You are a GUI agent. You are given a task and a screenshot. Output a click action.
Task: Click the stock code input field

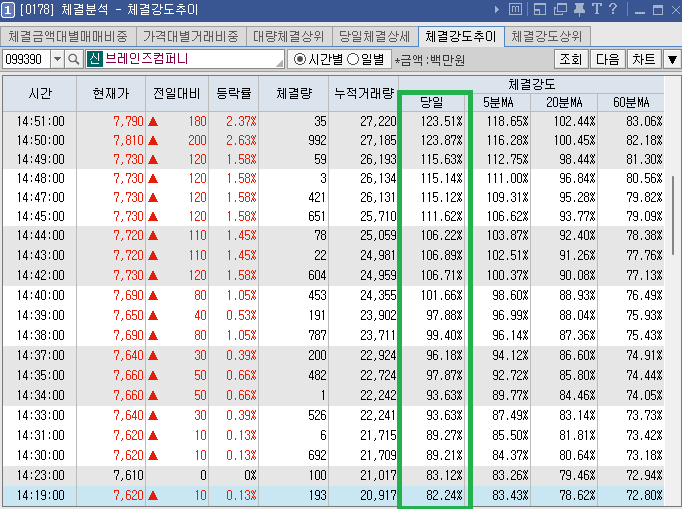26,59
